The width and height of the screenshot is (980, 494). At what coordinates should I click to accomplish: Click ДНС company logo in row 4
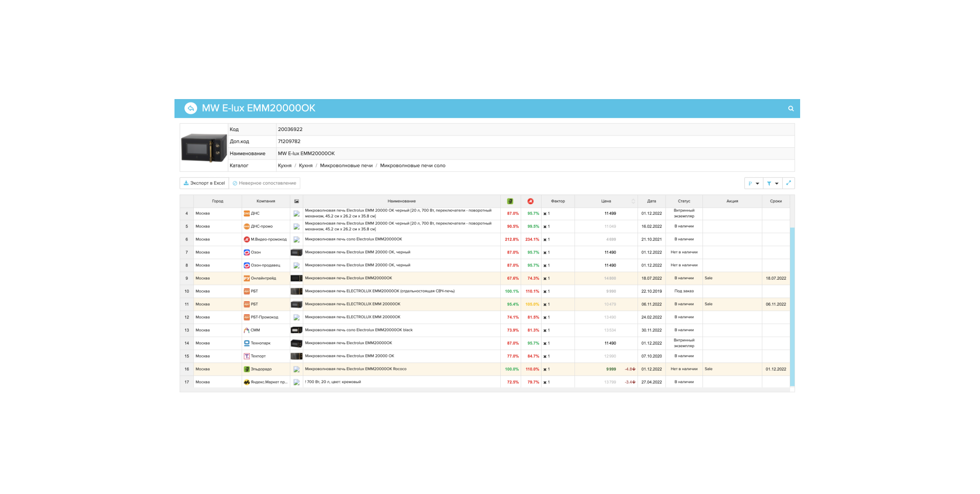pos(246,213)
